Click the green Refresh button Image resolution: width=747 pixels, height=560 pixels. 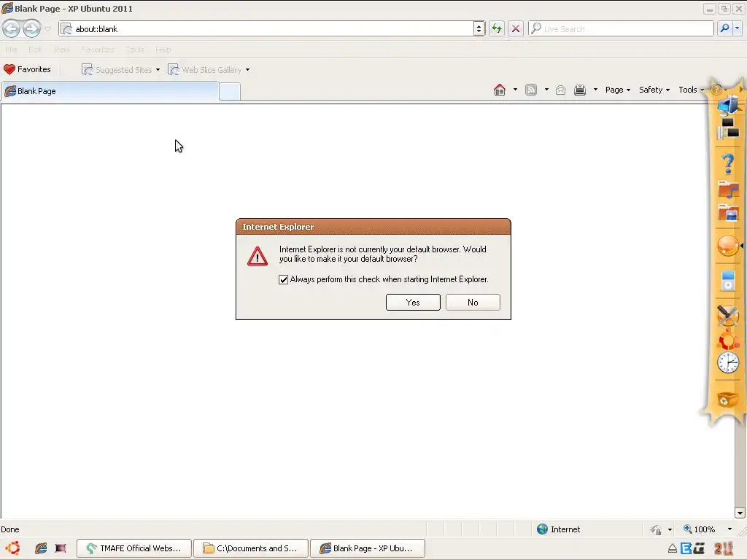pos(497,28)
